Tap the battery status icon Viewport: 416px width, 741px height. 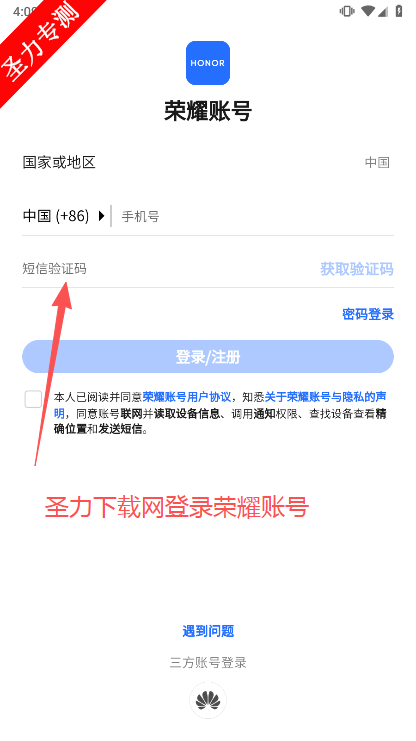click(399, 11)
